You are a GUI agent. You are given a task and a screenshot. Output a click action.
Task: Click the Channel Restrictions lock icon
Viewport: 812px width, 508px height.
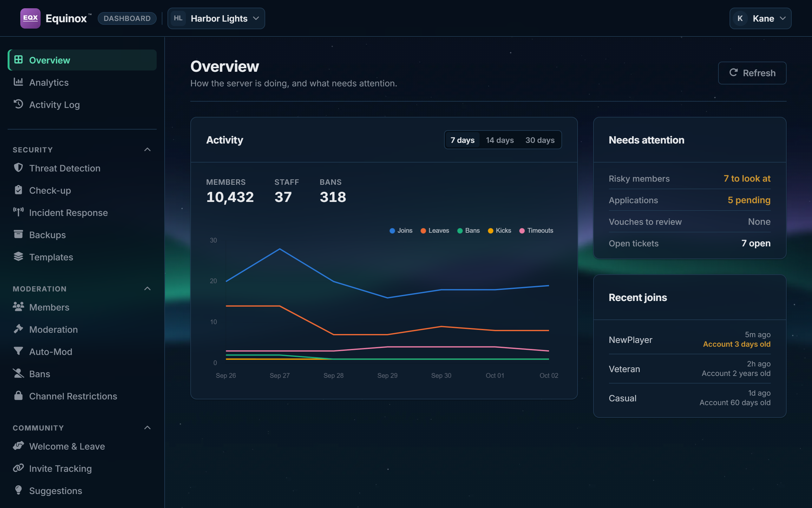[x=18, y=396]
